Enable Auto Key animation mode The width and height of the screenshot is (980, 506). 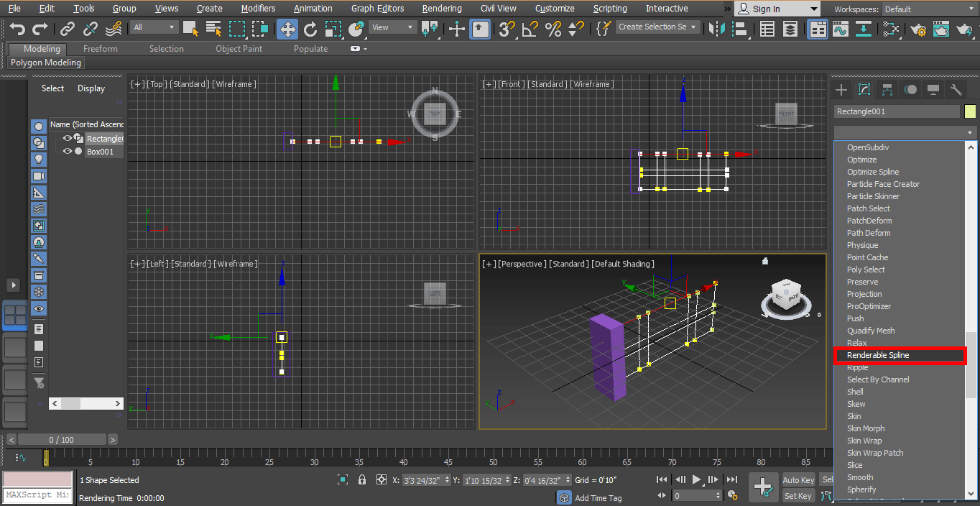pos(798,480)
